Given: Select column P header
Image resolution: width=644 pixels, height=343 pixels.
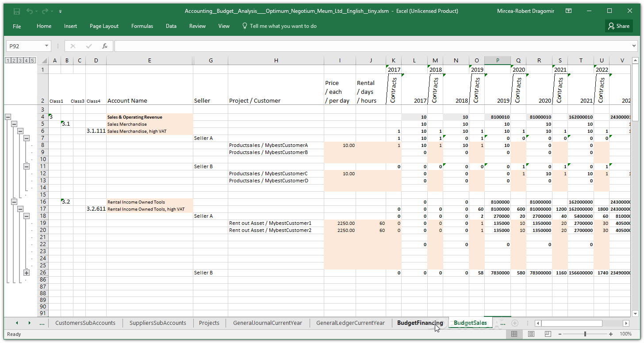Looking at the screenshot, I should [x=498, y=61].
